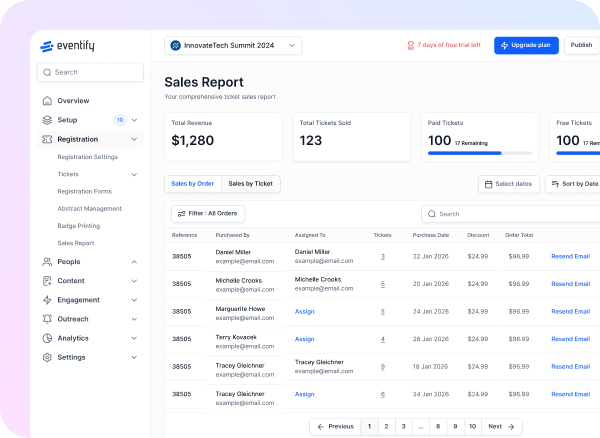This screenshot has height=438, width=600.
Task: Expand the Engagement section chevron
Action: click(x=134, y=300)
